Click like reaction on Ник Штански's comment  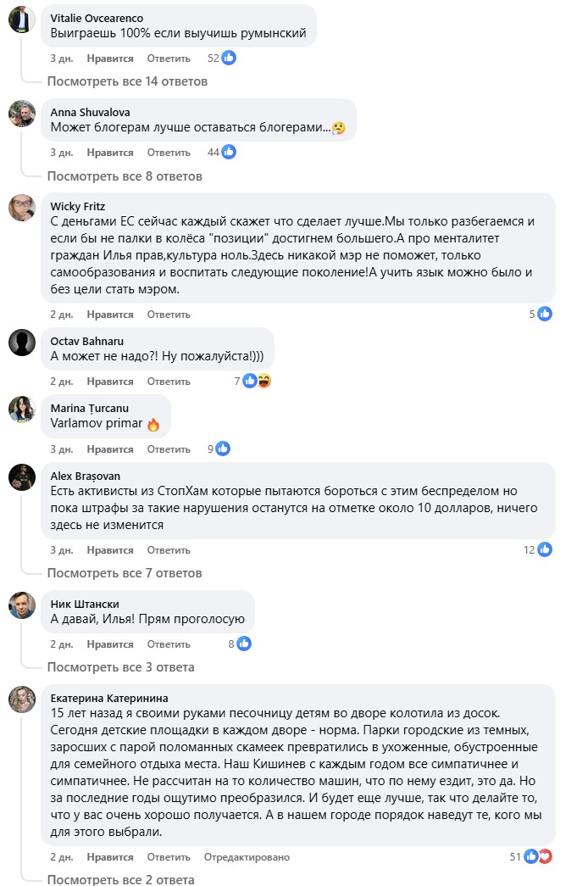pos(243,644)
